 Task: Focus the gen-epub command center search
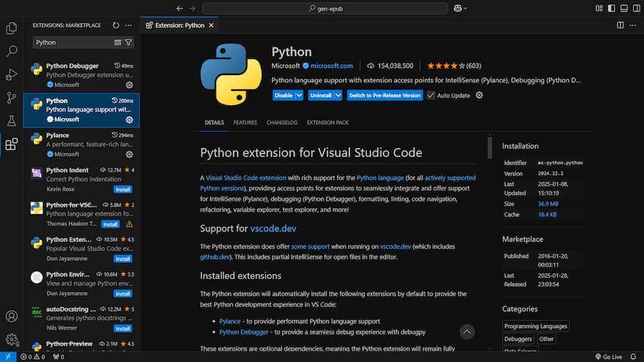point(325,8)
